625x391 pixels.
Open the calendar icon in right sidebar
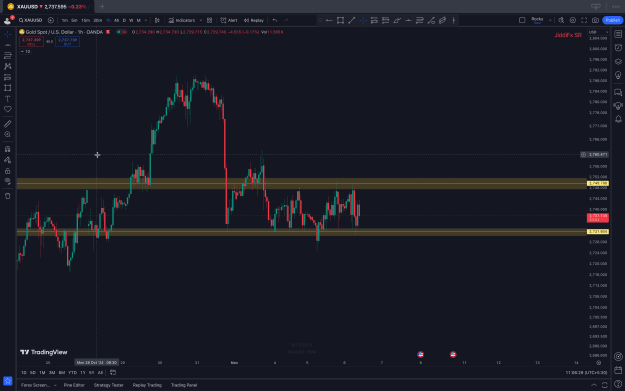(618, 370)
